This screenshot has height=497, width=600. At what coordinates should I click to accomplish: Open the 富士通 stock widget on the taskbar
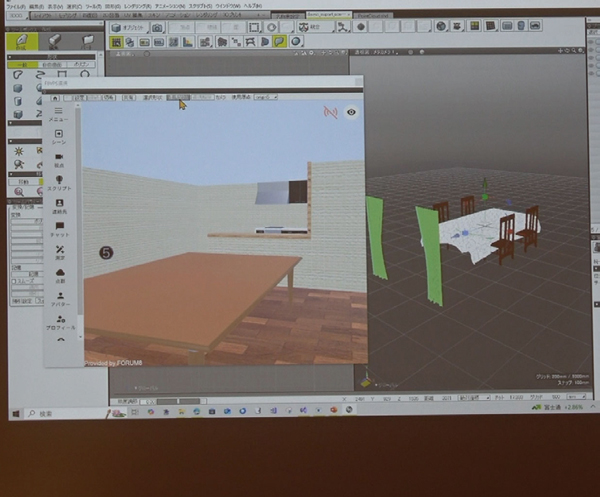pyautogui.click(x=558, y=407)
